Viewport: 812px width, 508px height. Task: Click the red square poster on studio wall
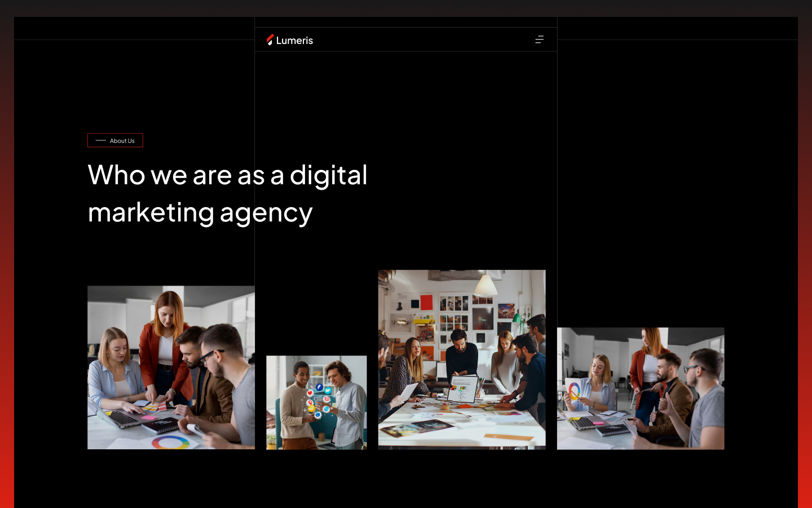coord(426,302)
